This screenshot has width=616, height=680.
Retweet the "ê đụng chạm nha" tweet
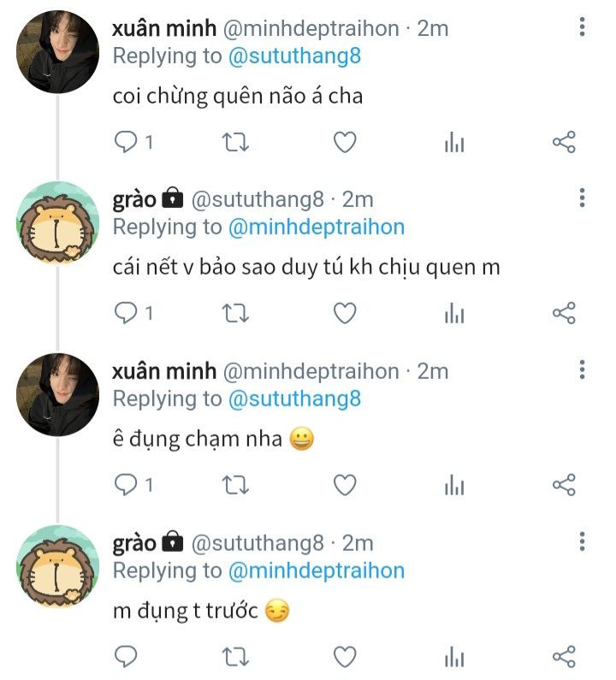(234, 486)
